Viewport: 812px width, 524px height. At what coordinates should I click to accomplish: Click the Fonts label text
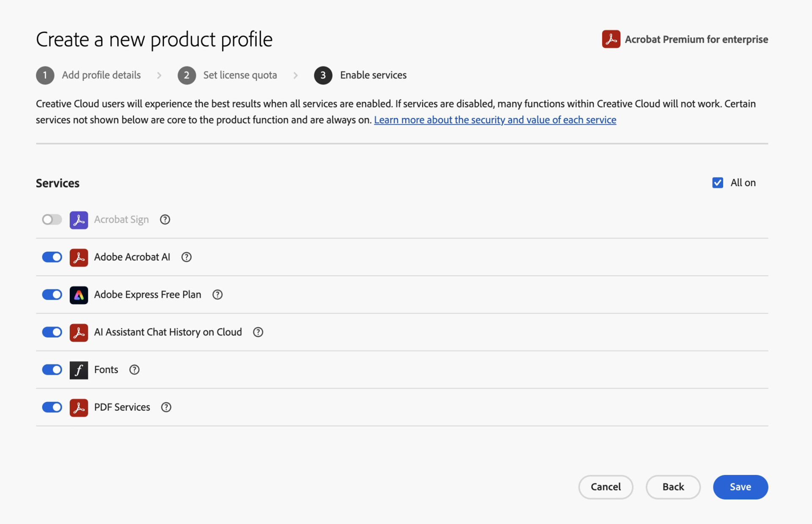(106, 370)
